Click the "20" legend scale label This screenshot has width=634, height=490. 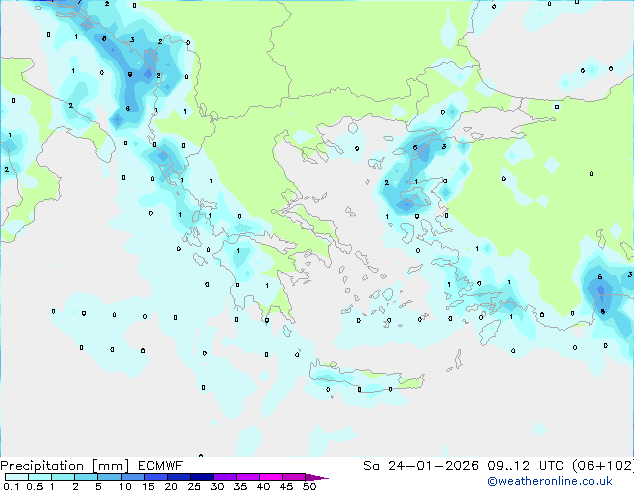click(x=171, y=486)
